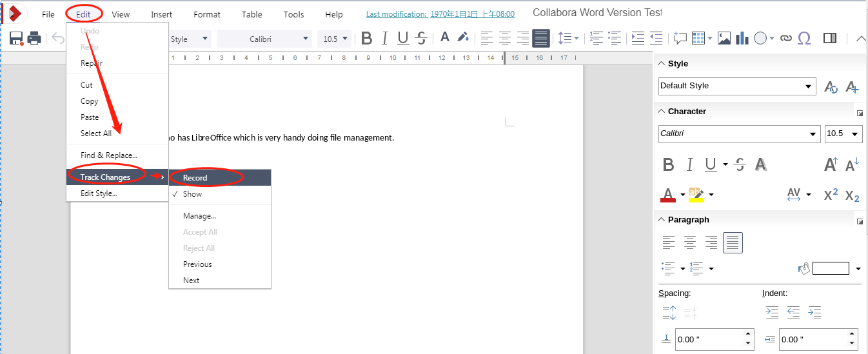Click Manage... in Track Changes submenu
This screenshot has width=868, height=354.
tap(199, 216)
